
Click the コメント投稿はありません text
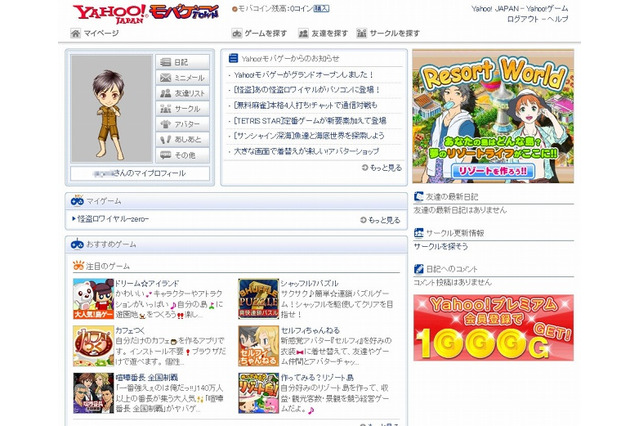[453, 282]
